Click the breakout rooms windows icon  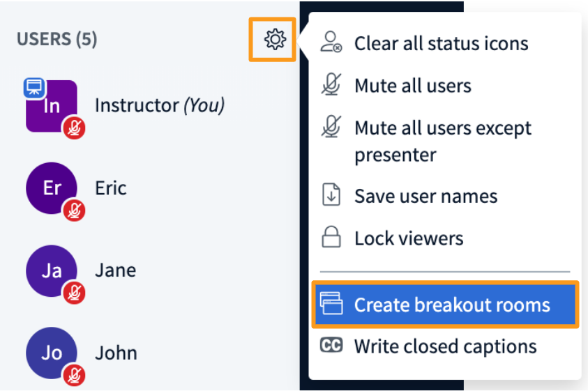pos(331,303)
